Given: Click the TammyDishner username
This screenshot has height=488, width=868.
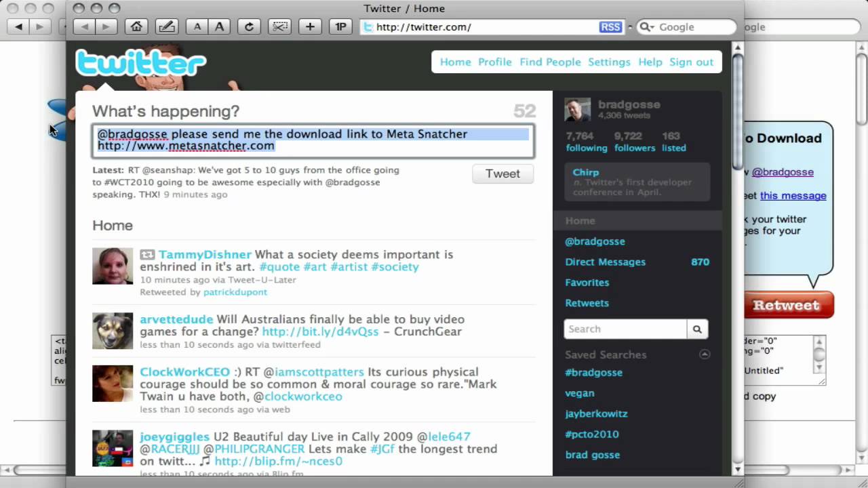Looking at the screenshot, I should [205, 254].
